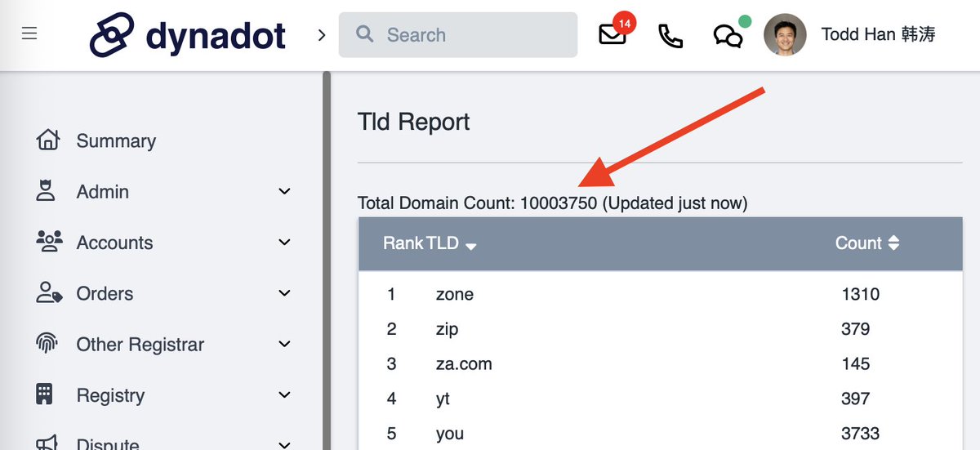Click the phone icon

[x=670, y=36]
